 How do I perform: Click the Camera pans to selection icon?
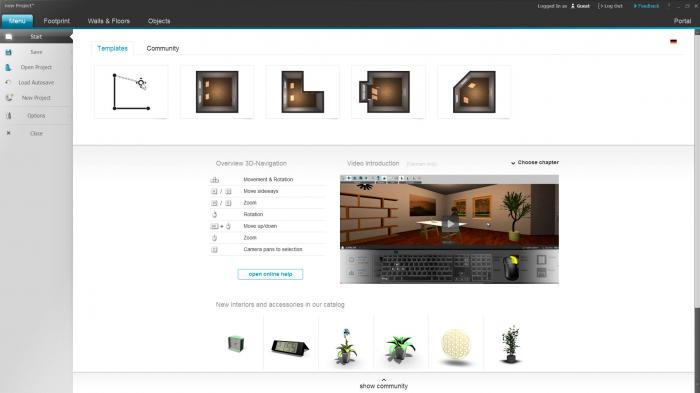tap(214, 250)
